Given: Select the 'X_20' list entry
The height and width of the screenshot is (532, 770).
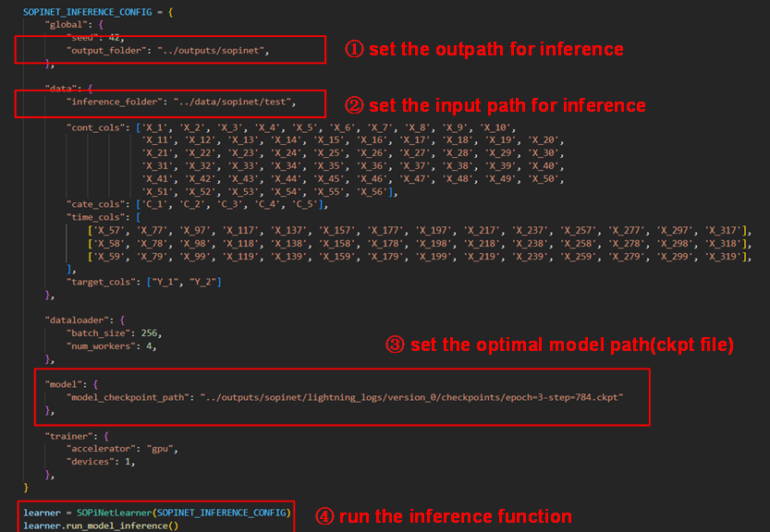Looking at the screenshot, I should click(x=544, y=140).
